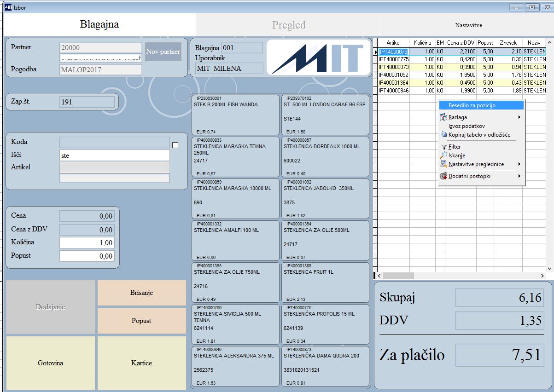554x392 pixels.
Task: Click the Nastavitve preglednice icon
Action: pyautogui.click(x=443, y=164)
